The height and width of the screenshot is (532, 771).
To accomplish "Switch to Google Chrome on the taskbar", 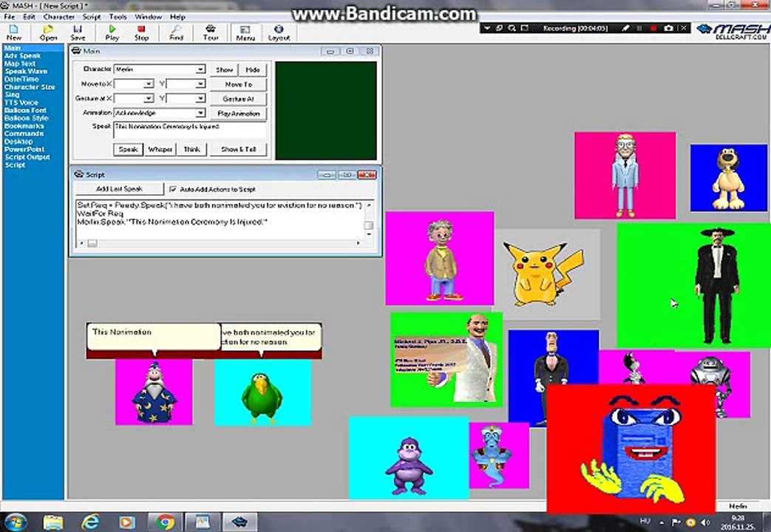I will pos(166,522).
